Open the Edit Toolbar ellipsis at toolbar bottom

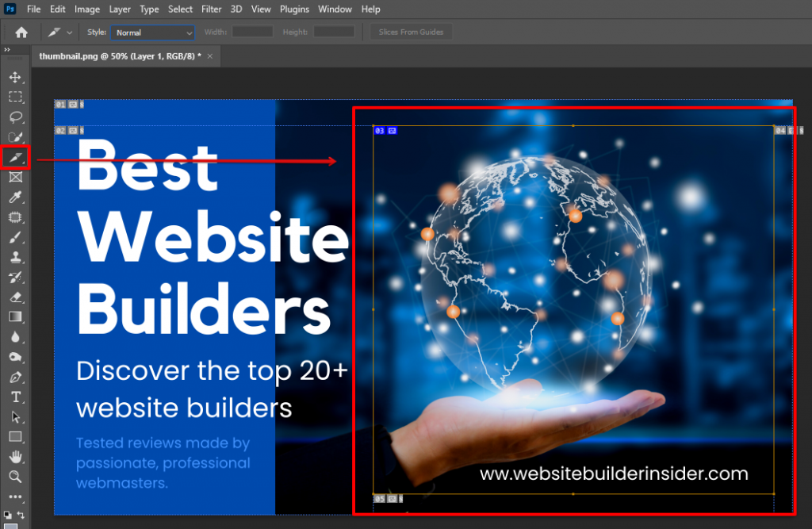16,496
